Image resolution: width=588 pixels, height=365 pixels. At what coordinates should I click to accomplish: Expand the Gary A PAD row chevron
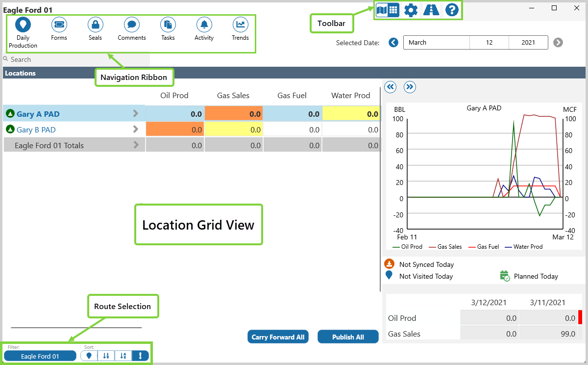point(136,114)
